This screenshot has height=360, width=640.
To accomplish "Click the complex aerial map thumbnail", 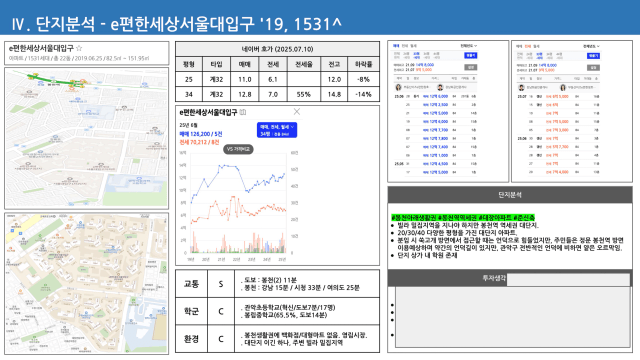I will pos(87,283).
